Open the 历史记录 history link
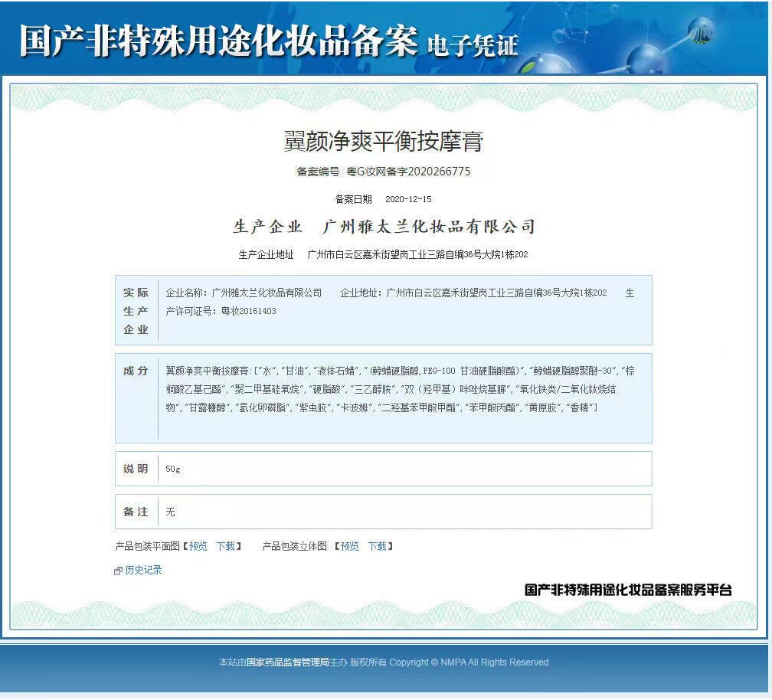The image size is (772, 700). coord(143,570)
